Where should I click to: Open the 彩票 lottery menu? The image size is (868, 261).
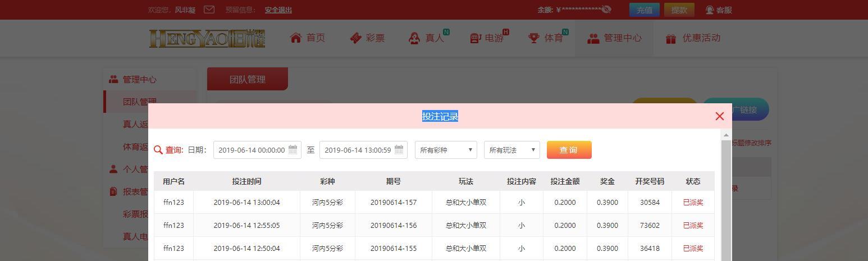pos(367,38)
